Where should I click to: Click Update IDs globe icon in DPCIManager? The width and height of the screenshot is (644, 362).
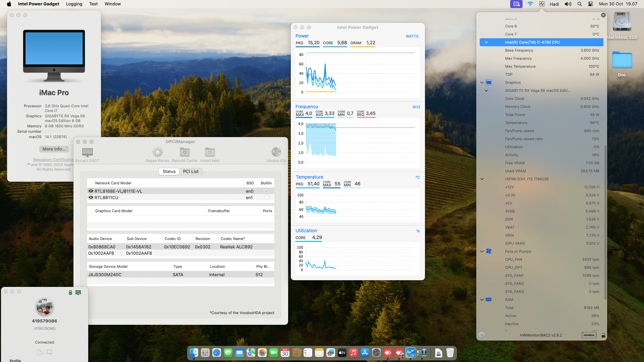click(276, 152)
